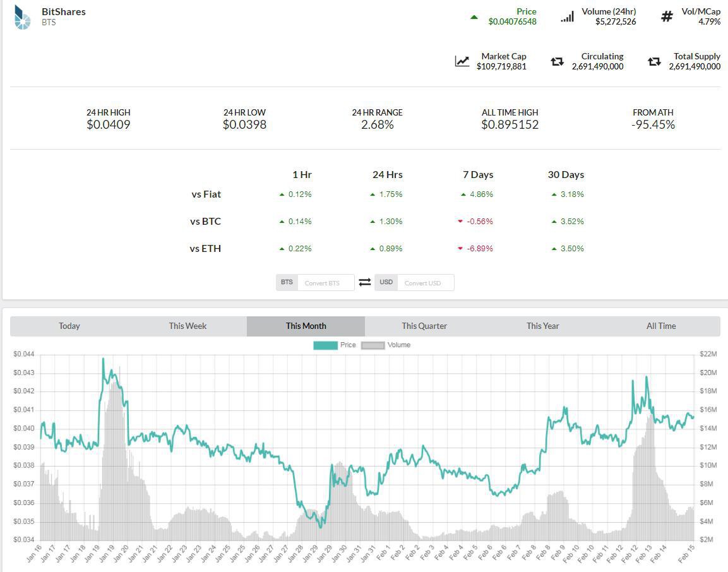
Task: Switch chart to All Time
Action: 661,326
